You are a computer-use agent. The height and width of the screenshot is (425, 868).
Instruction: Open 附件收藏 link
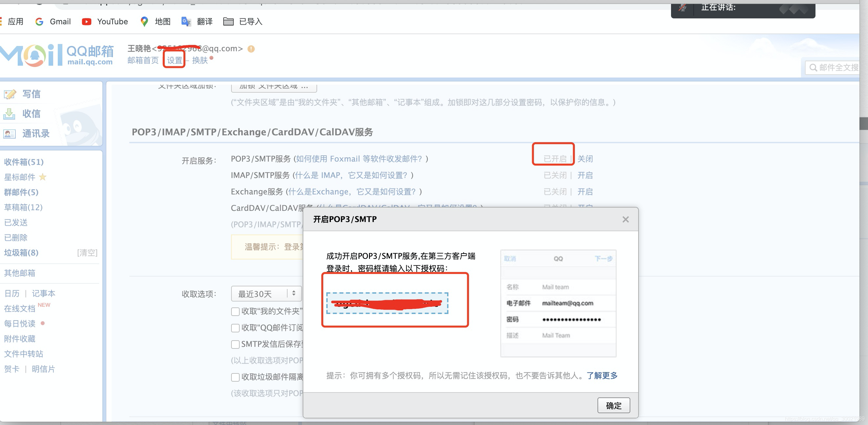pyautogui.click(x=20, y=339)
